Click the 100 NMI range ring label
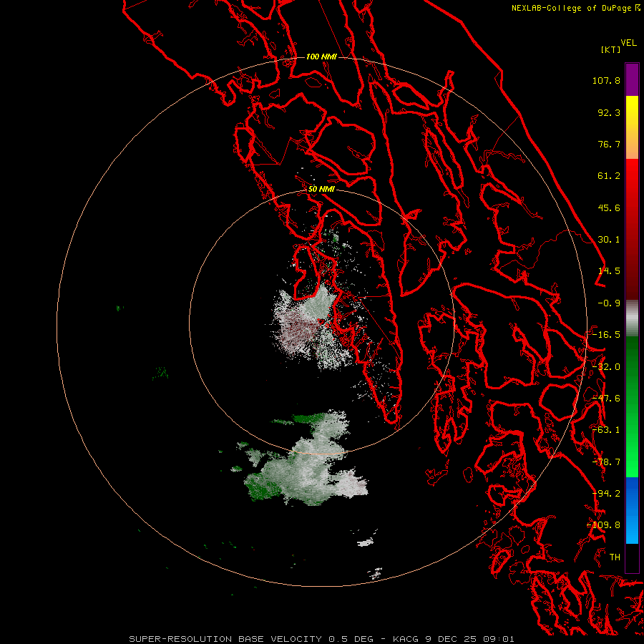Image resolution: width=644 pixels, height=644 pixels. (x=321, y=57)
